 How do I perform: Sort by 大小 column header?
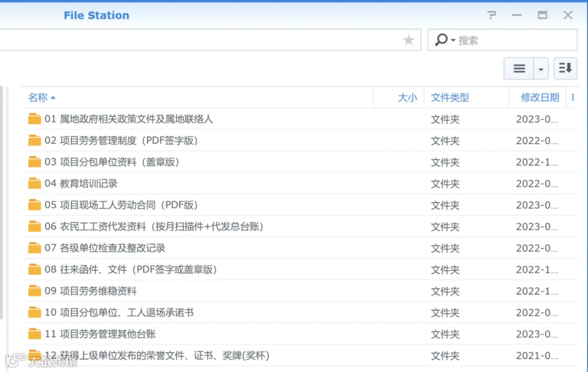[407, 97]
